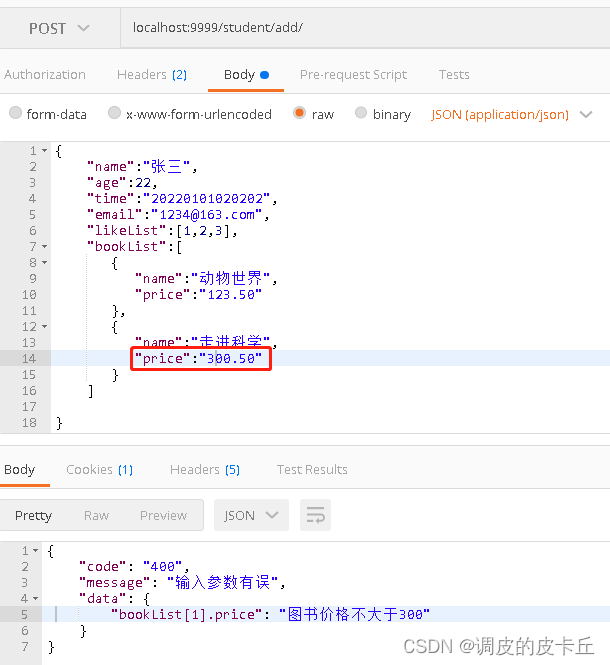Click the "price":"123.50" line

click(198, 295)
